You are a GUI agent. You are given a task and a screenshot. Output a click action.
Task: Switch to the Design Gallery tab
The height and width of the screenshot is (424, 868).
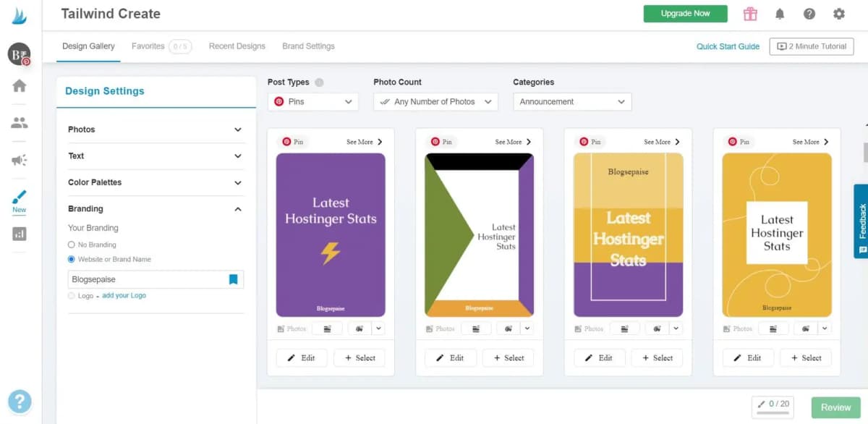point(88,46)
